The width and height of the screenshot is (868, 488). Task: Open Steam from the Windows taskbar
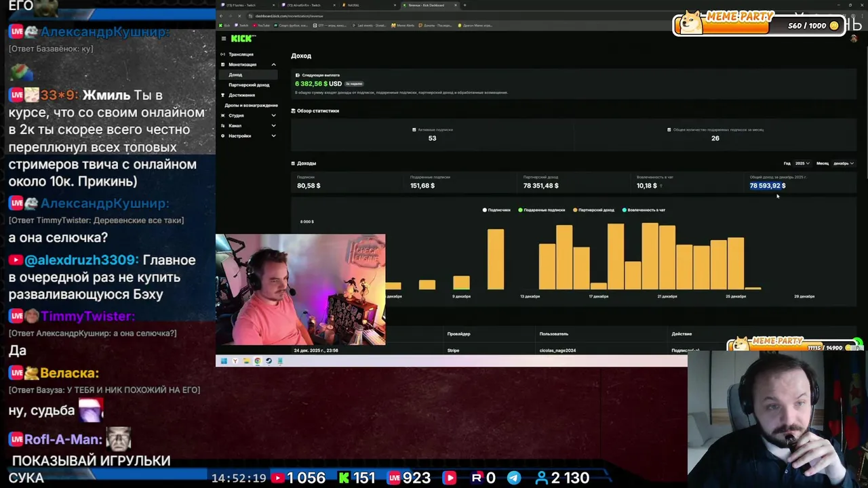point(269,361)
